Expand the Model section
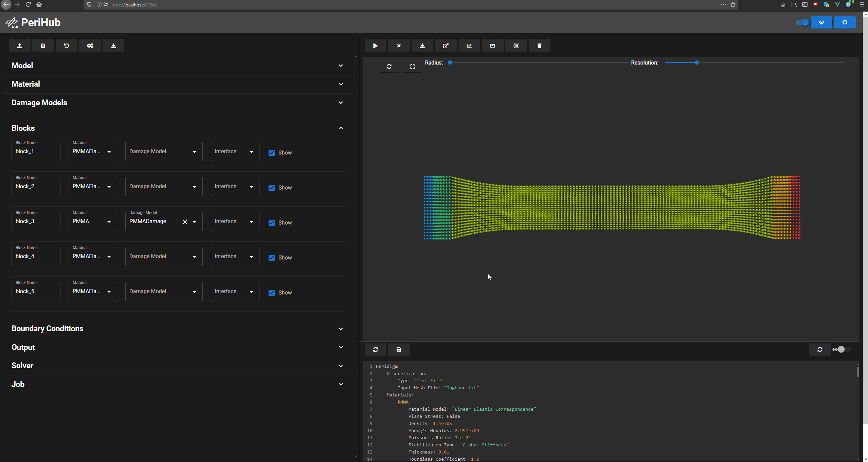This screenshot has height=462, width=868. tap(178, 66)
